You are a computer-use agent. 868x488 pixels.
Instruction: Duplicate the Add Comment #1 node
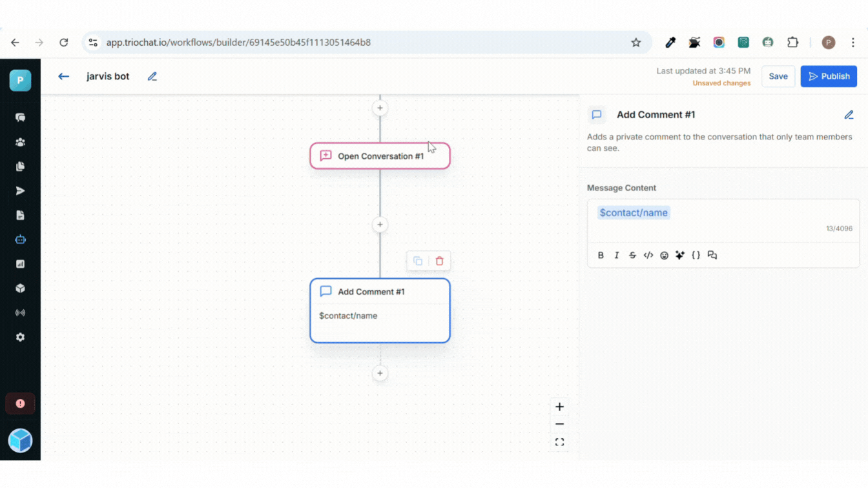coord(418,261)
